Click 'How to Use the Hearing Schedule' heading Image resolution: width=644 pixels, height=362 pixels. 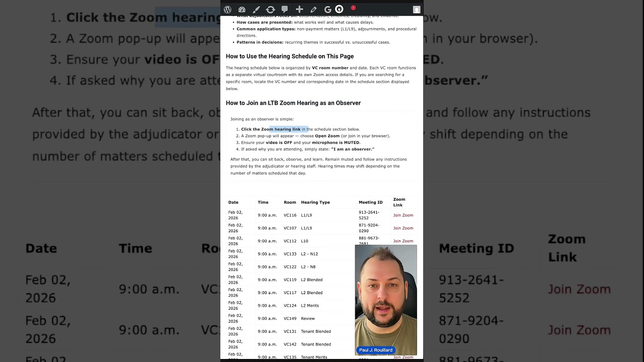coord(290,56)
